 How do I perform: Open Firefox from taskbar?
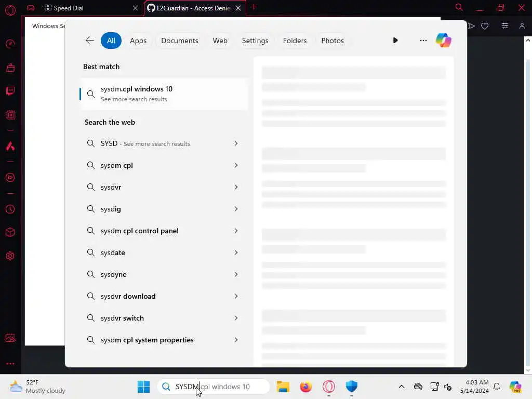[x=305, y=387]
